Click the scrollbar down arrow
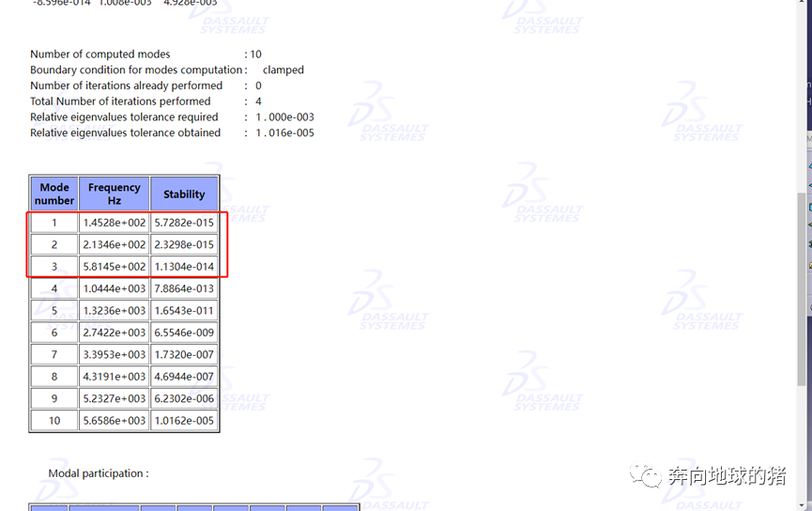 [801, 504]
